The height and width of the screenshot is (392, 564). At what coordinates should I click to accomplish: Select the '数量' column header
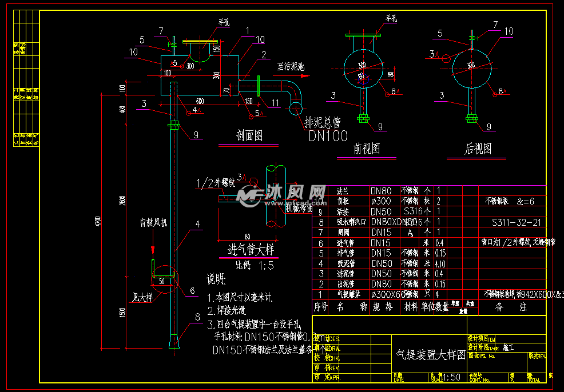tap(442, 306)
